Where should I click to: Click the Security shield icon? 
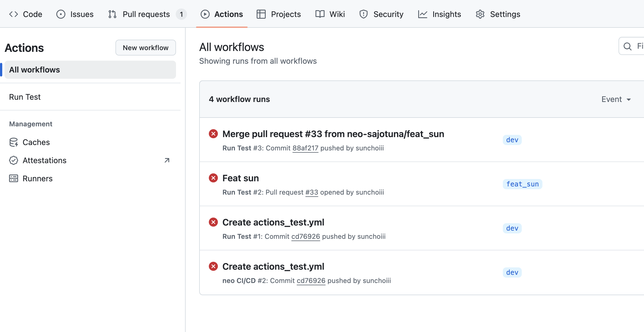[x=363, y=14]
